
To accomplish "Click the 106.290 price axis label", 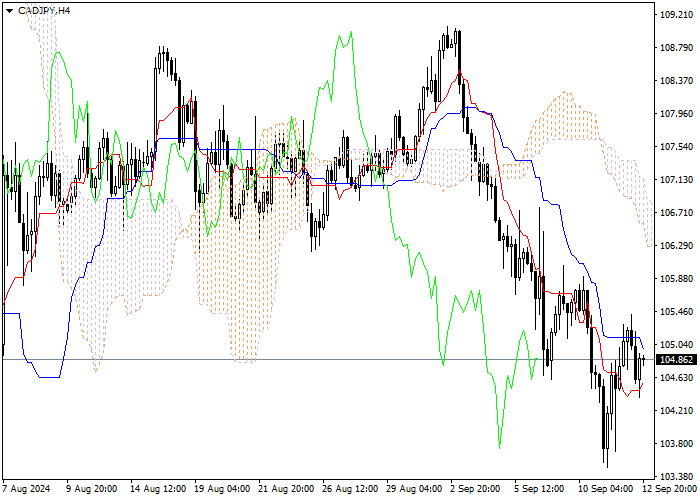I will pos(676,246).
